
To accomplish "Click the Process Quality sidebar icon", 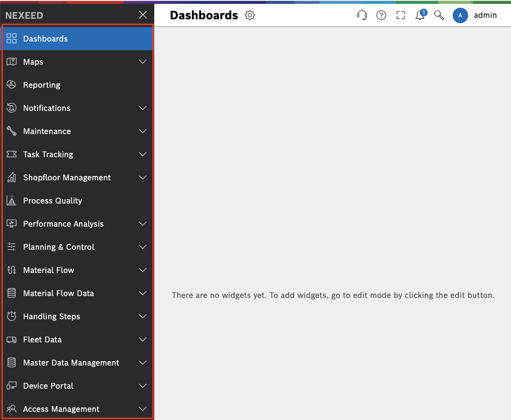I will 12,201.
